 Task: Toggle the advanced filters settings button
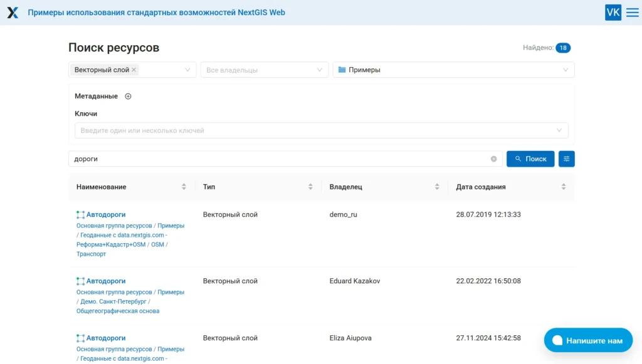coord(566,159)
